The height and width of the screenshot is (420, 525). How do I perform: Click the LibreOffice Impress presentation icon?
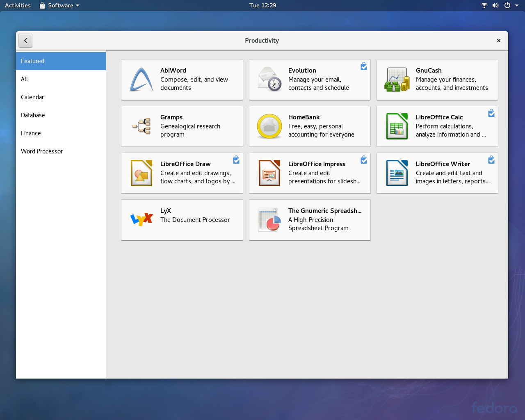tap(269, 173)
